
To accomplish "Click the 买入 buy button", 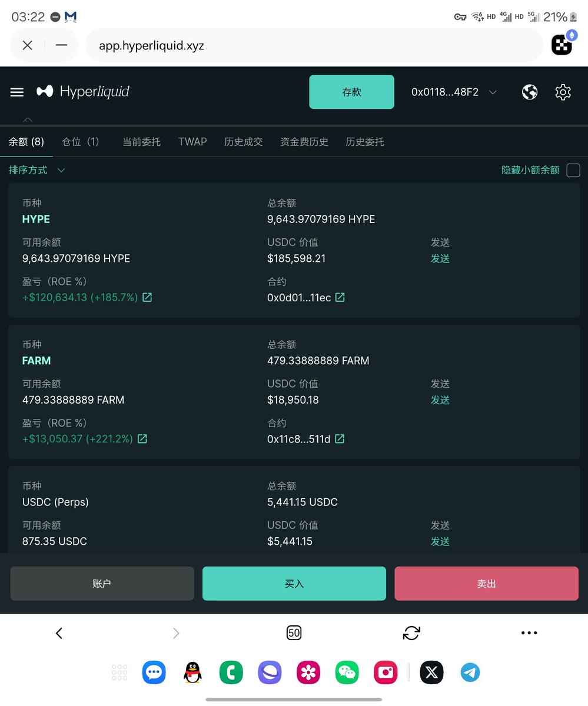I will [294, 584].
